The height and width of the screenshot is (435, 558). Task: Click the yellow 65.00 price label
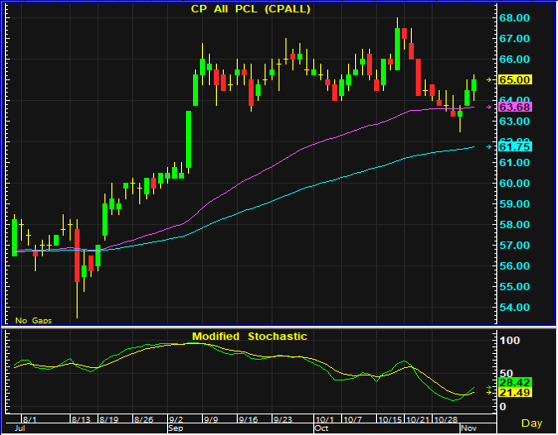coord(515,80)
